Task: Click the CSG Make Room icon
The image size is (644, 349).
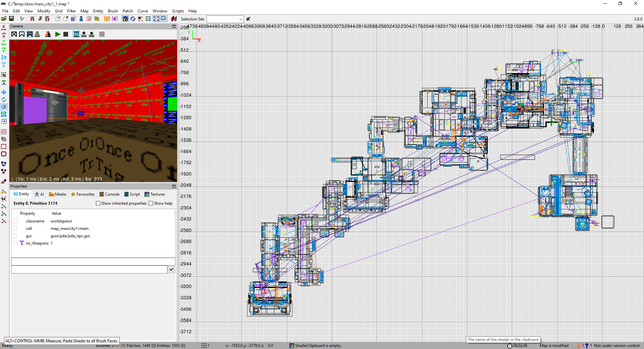Action: (x=4, y=154)
